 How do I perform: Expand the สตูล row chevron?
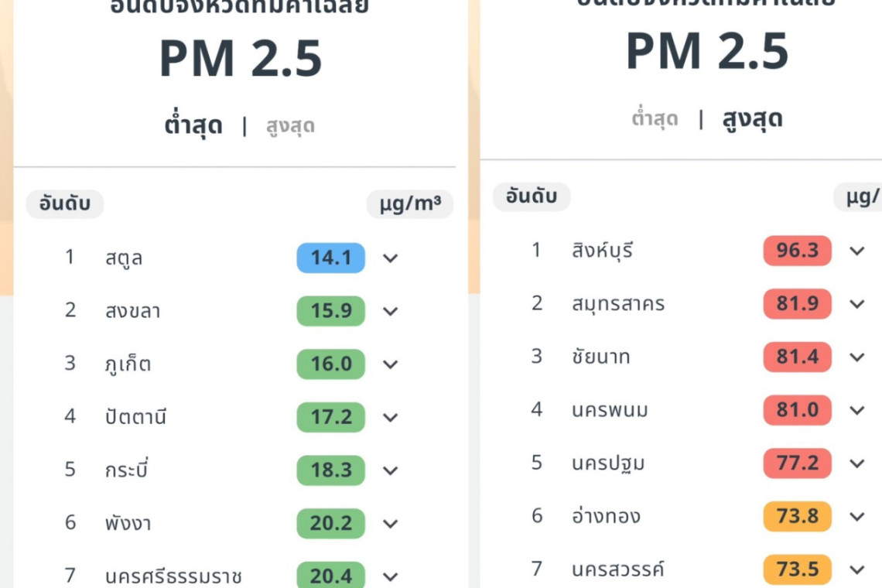pos(391,258)
